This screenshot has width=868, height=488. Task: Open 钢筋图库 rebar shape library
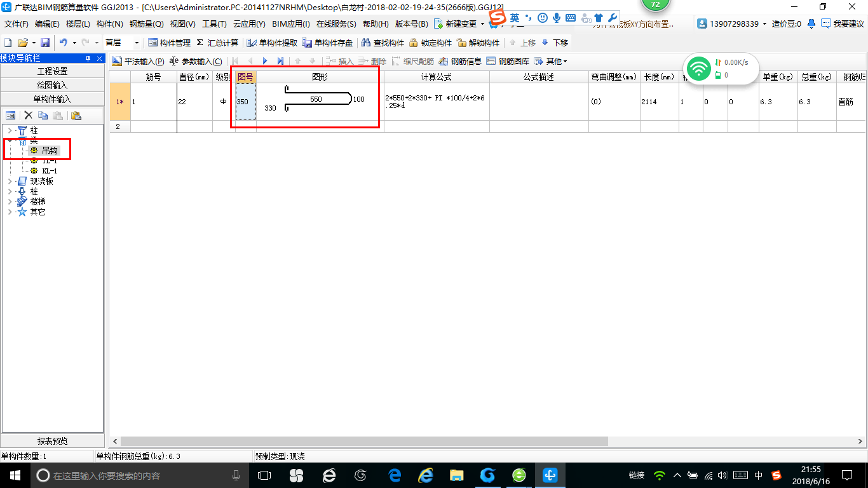pos(508,61)
